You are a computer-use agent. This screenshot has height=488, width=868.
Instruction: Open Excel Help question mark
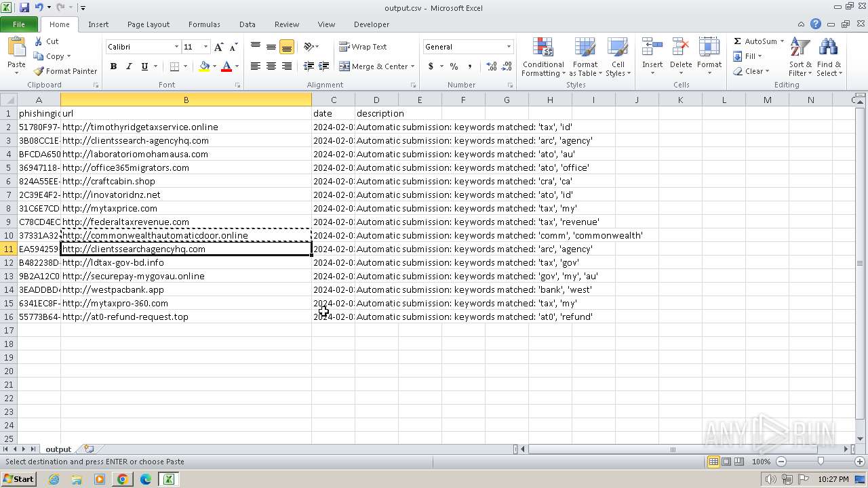(x=816, y=24)
